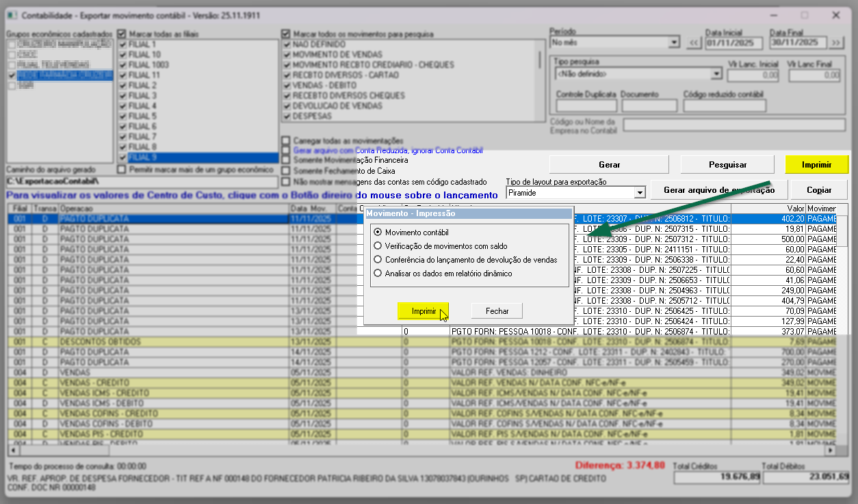Open Tipo de layout para exportação dropdown
The image size is (858, 504).
[640, 194]
